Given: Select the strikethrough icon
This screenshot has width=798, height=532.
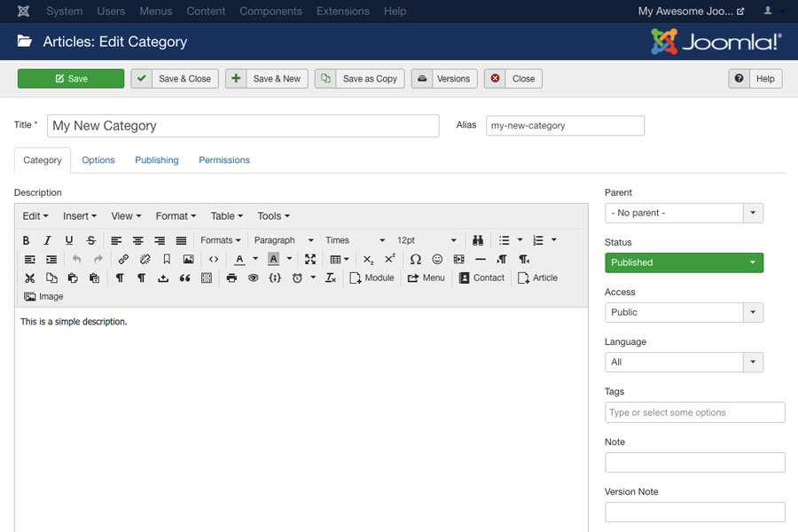Looking at the screenshot, I should tap(90, 240).
